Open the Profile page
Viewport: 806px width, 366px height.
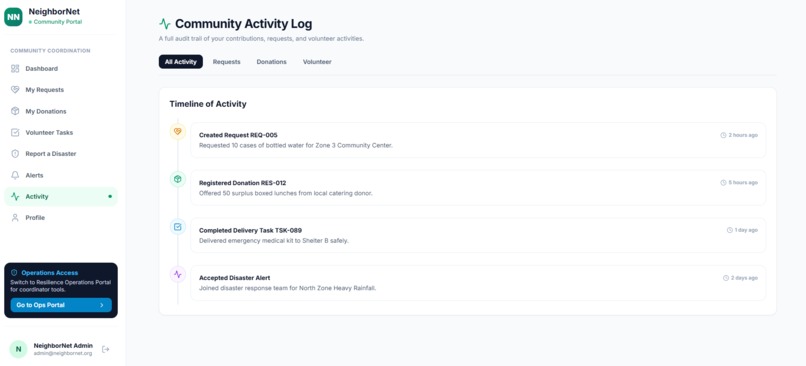point(61,217)
